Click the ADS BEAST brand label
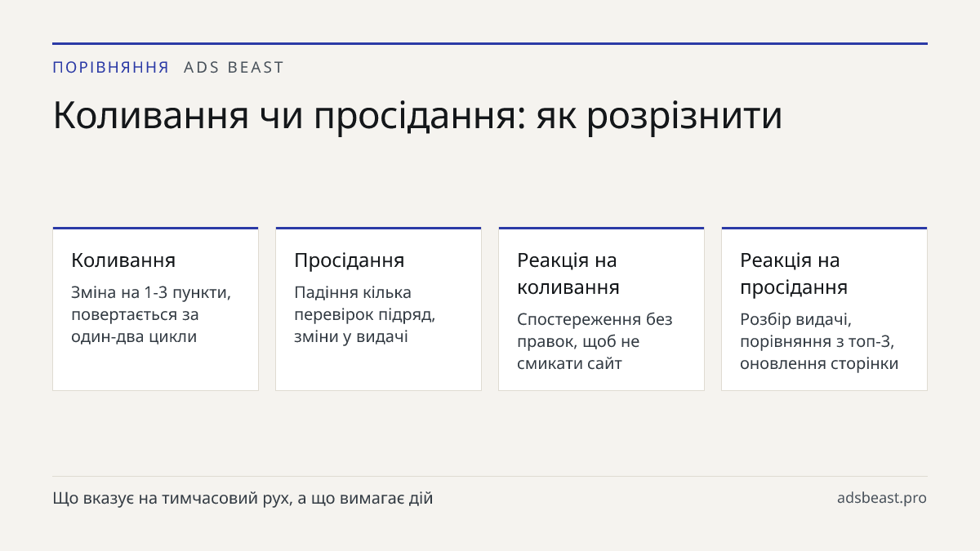This screenshot has width=980, height=551. pyautogui.click(x=234, y=67)
